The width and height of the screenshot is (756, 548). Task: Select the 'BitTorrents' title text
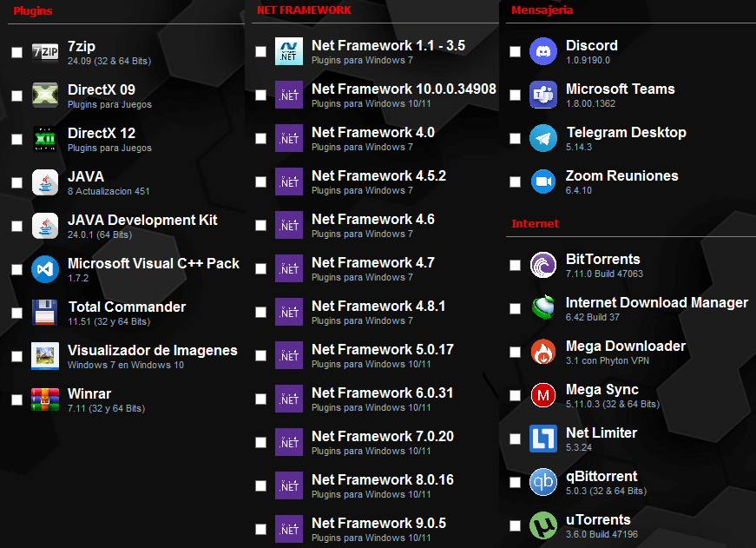(602, 259)
